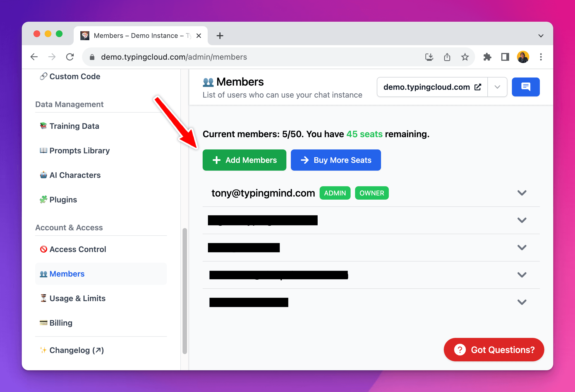Click Buy More Seats

point(336,160)
